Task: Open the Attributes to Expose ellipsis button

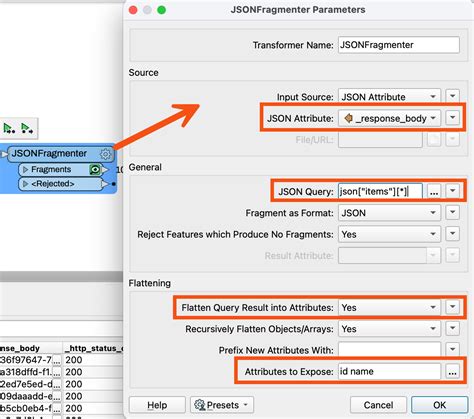Action: click(x=452, y=372)
